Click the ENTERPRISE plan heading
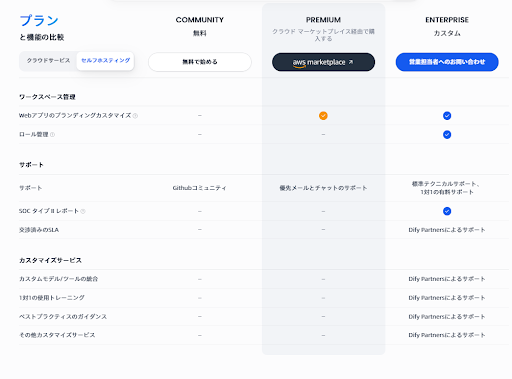 point(447,20)
